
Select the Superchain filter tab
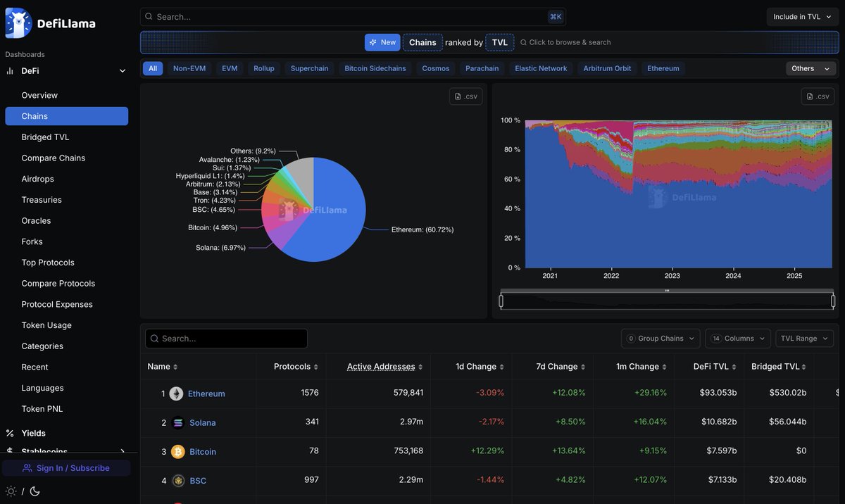click(309, 68)
